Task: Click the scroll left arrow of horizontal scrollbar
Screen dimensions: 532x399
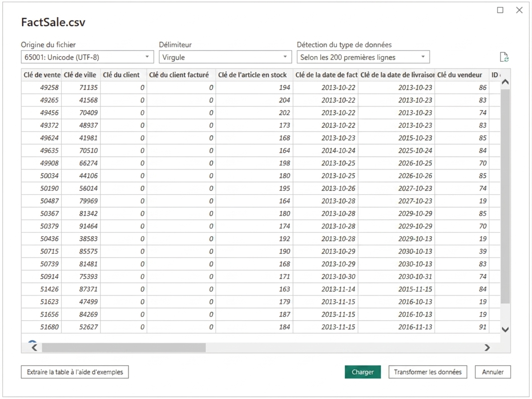Action: click(34, 347)
